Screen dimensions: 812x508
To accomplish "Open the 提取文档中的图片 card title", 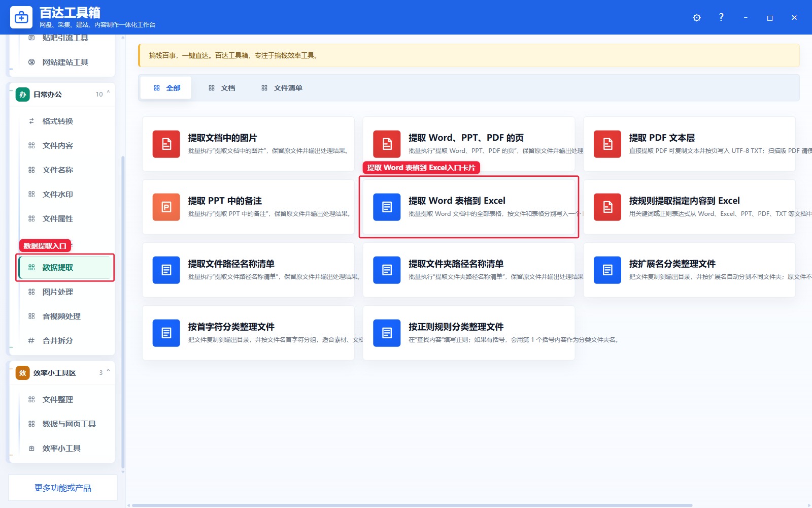I will click(222, 138).
